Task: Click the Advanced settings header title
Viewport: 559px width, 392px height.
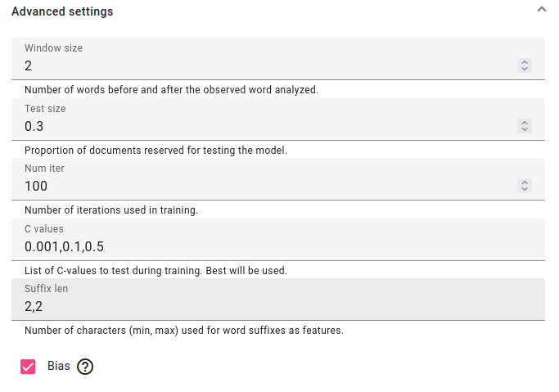Action: 62,11
